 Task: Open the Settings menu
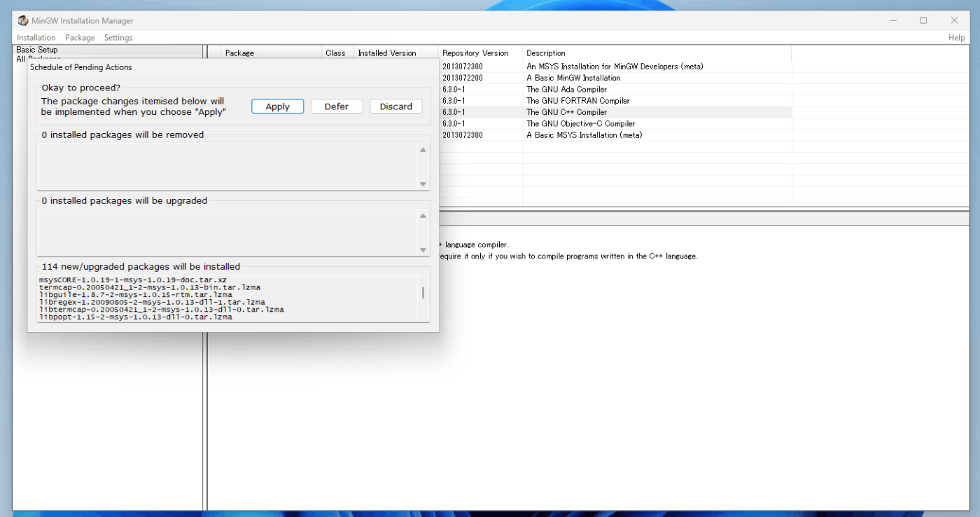coord(118,38)
